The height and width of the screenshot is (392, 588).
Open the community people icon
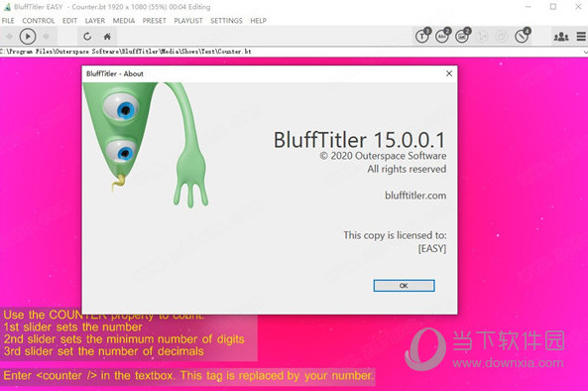561,37
